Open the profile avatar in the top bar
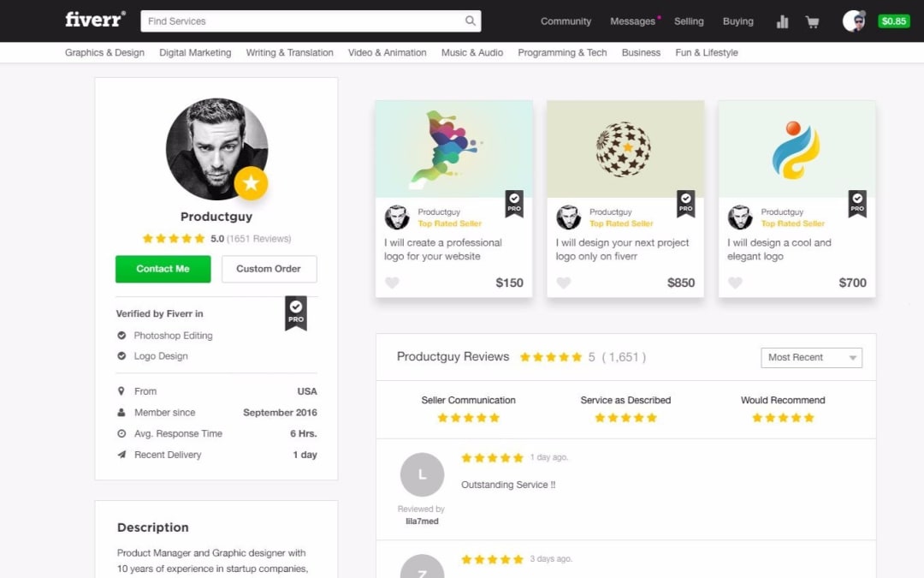Image resolution: width=924 pixels, height=578 pixels. (853, 21)
